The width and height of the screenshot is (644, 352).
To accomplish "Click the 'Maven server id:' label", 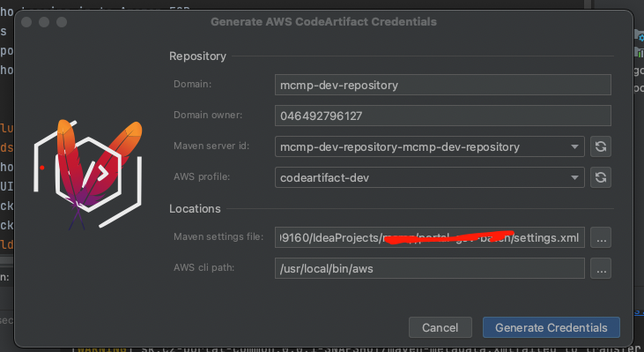I will pos(211,146).
